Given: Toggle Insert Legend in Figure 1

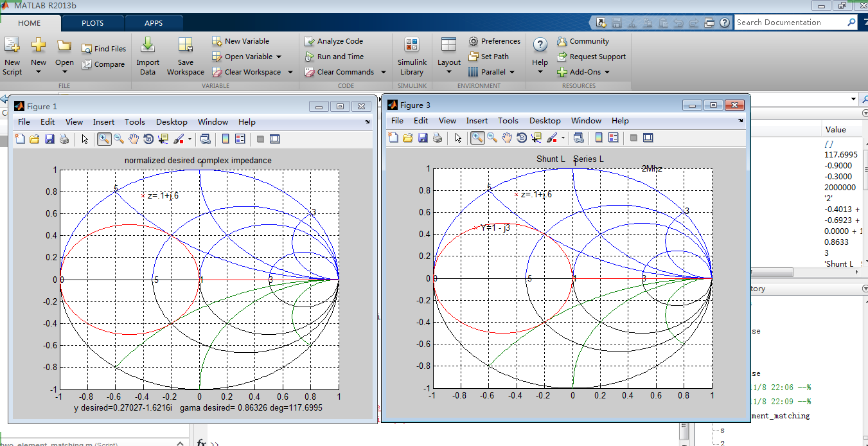Looking at the screenshot, I should tap(240, 139).
